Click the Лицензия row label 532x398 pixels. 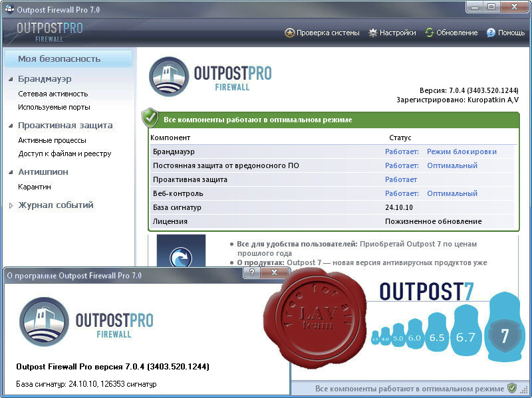170,221
